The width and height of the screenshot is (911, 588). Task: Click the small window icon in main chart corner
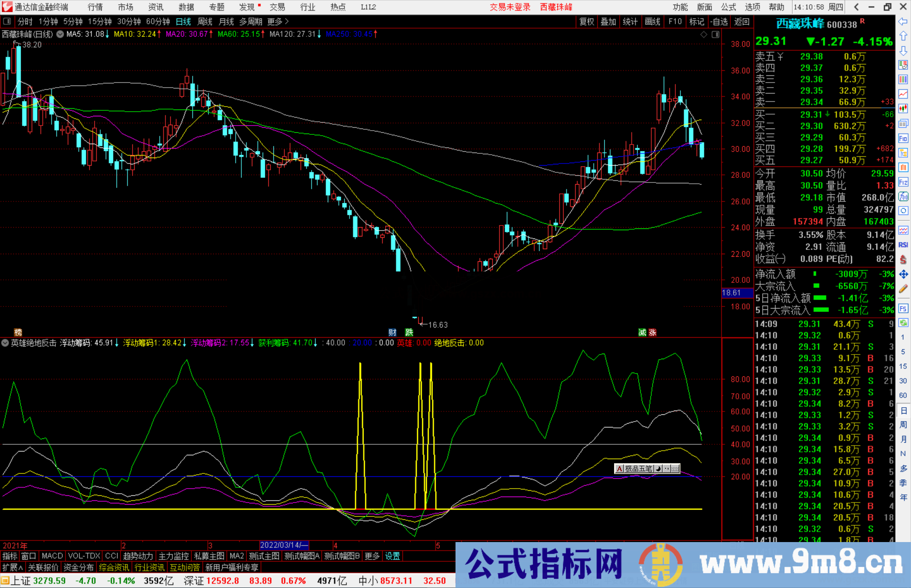[715, 35]
